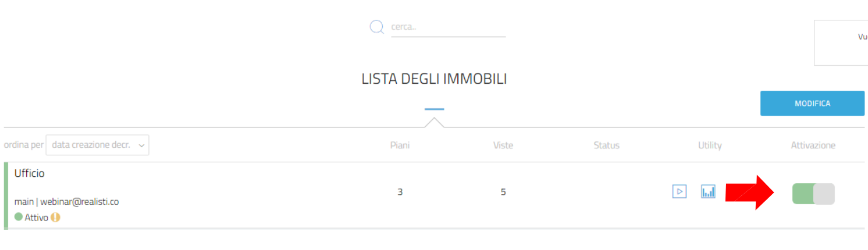Select the Piani column header
868x250 pixels.
tap(400, 145)
